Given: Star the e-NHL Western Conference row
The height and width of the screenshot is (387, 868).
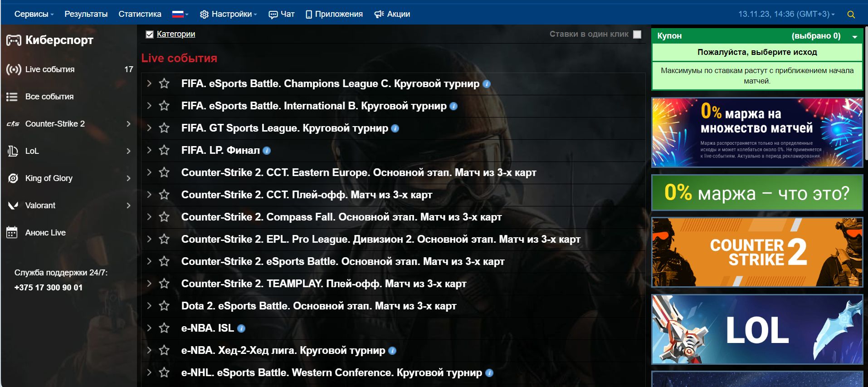Looking at the screenshot, I should 164,372.
